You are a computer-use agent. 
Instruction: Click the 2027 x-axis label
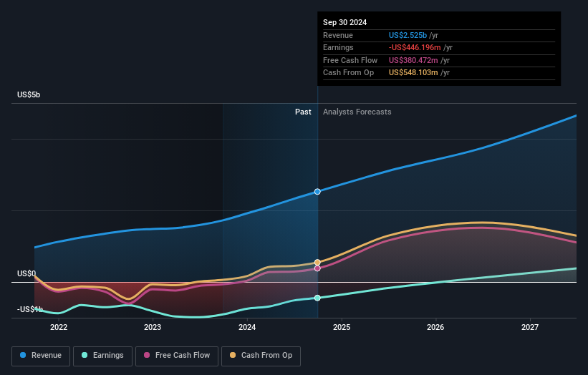(x=530, y=327)
